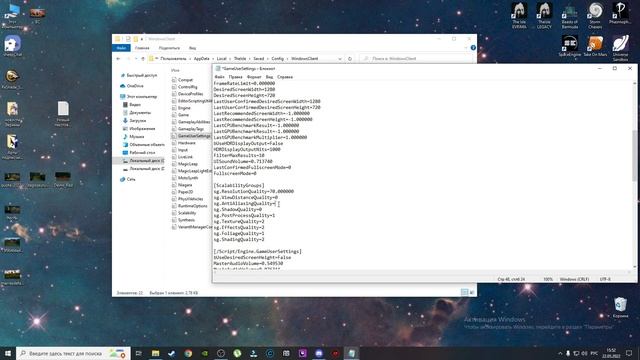Click the Notepad vertical scrollbar thumb

pos(634,155)
